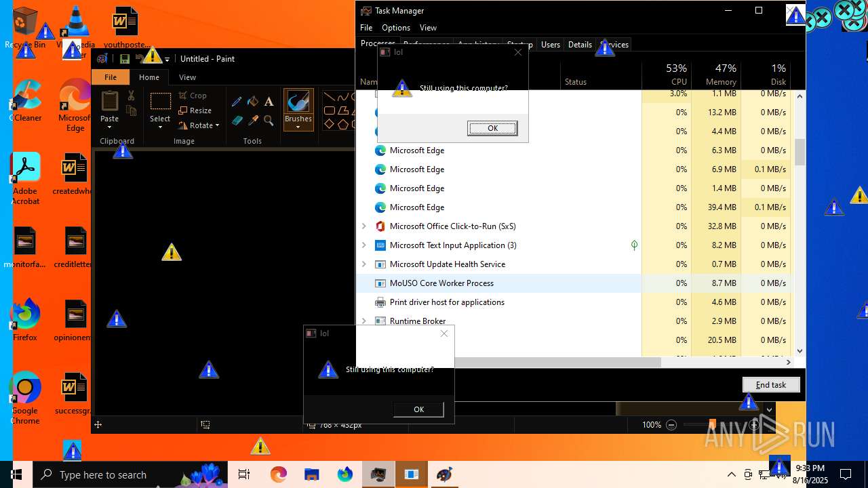Activate Paint's Text tool (letter A)
868x488 pixels.
[269, 102]
